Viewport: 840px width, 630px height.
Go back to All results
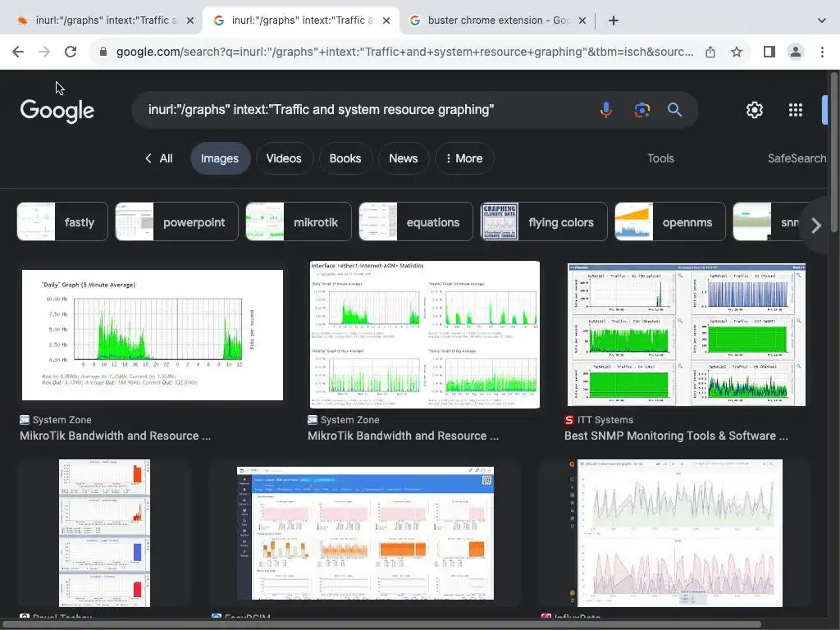click(158, 158)
